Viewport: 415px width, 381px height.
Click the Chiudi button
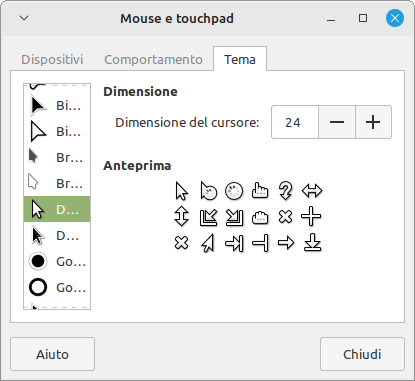click(362, 354)
